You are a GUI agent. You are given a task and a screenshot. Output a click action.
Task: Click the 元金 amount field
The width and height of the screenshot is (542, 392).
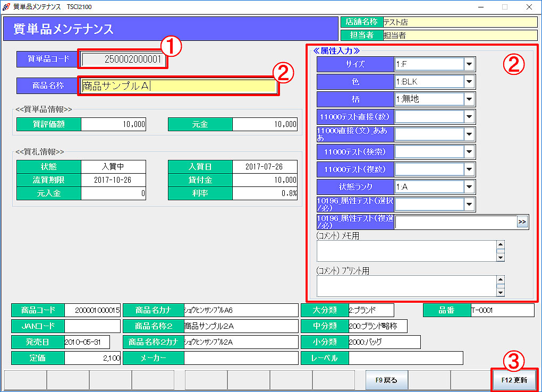point(265,124)
